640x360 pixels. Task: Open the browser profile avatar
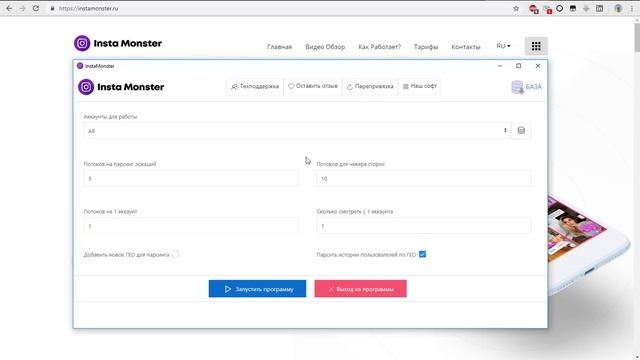point(618,9)
